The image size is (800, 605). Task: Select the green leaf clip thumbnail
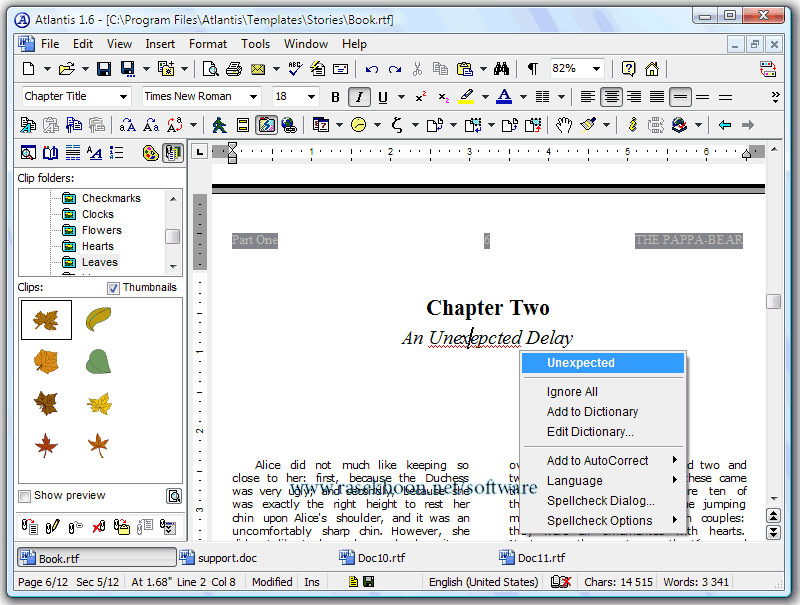(x=98, y=361)
